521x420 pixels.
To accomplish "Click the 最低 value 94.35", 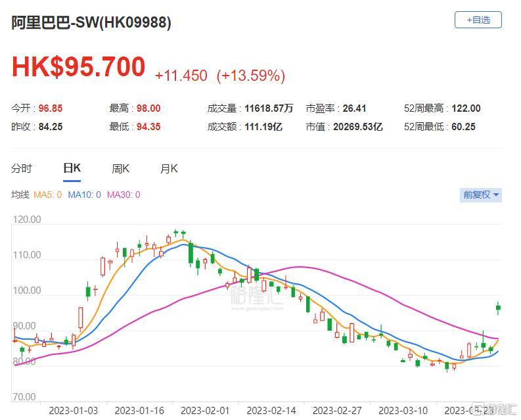I will pyautogui.click(x=148, y=127).
